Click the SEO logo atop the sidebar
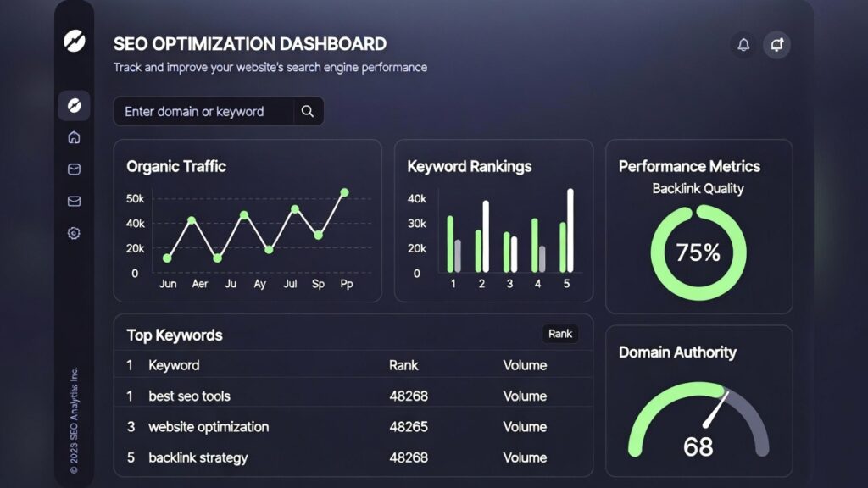The width and height of the screenshot is (868, 488). [75, 40]
